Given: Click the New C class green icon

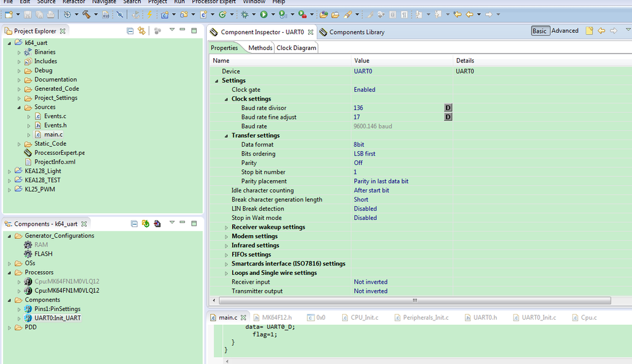Looking at the screenshot, I should pyautogui.click(x=222, y=15).
